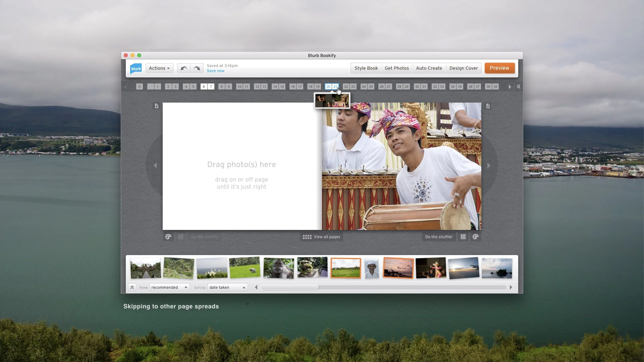Click the layout picker icon beside right shuffle button
The image size is (644, 362).
463,237
